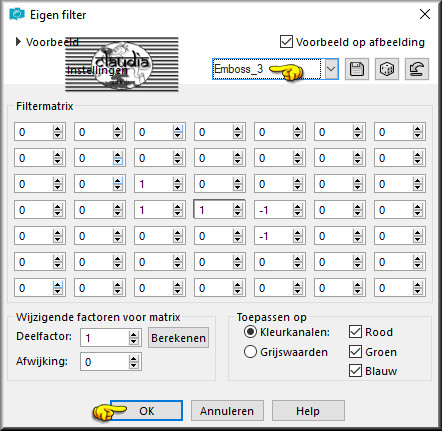442x431 pixels.
Task: Close the Eigen filter dialog with the X
Action: [425, 14]
